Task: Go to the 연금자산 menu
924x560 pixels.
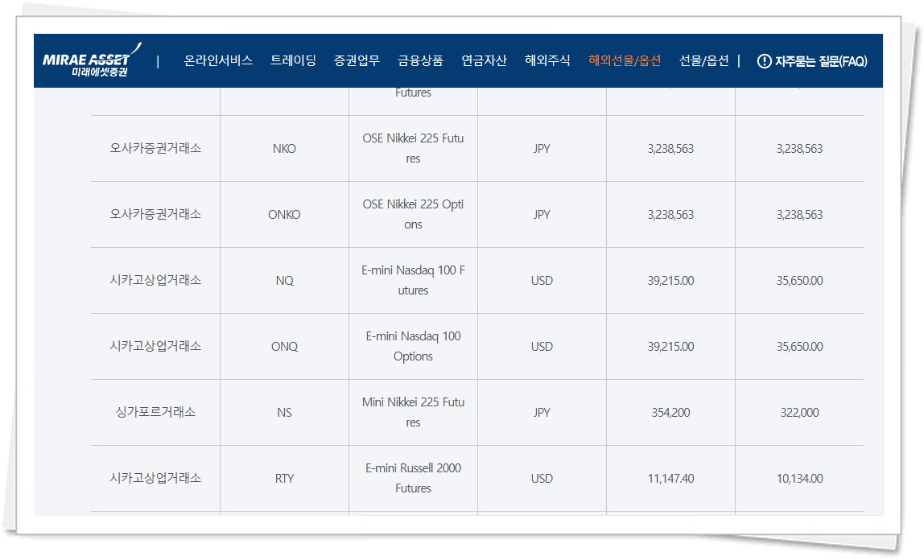Action: click(484, 60)
